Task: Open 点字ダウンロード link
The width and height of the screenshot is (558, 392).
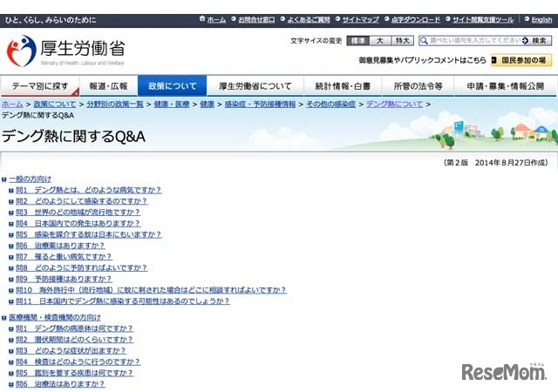Action: coord(416,20)
